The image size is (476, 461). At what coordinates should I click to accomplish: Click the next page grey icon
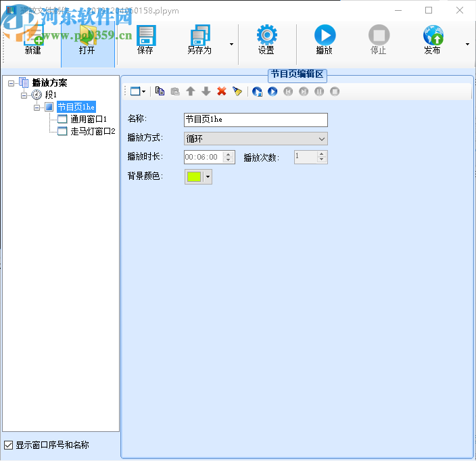(x=304, y=91)
